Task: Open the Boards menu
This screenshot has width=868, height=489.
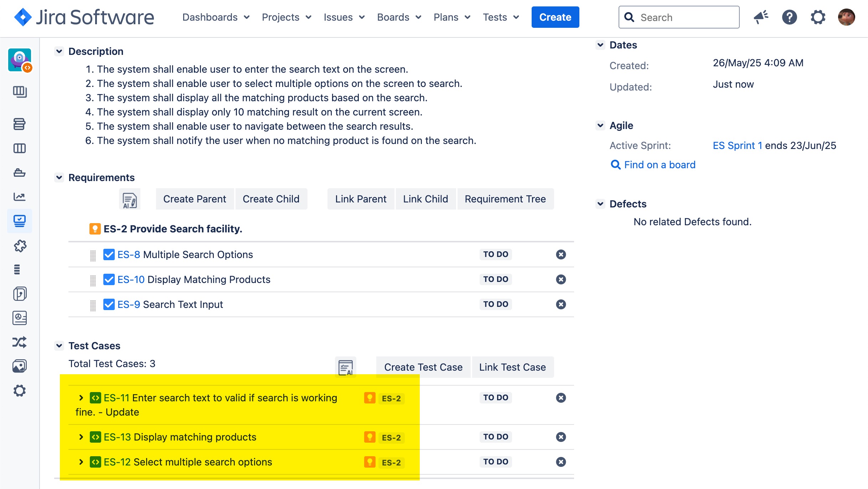Action: [x=399, y=17]
